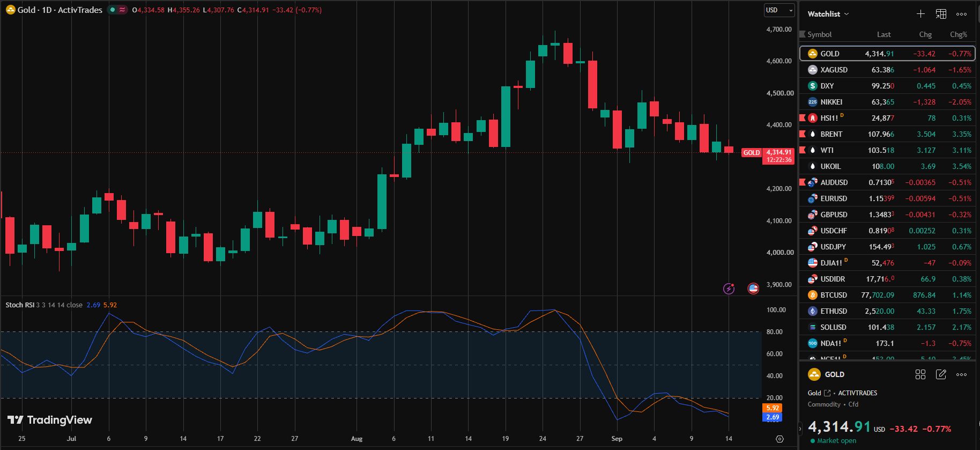This screenshot has height=450, width=980.
Task: Open GOLD details grid layout icon
Action: (920, 374)
